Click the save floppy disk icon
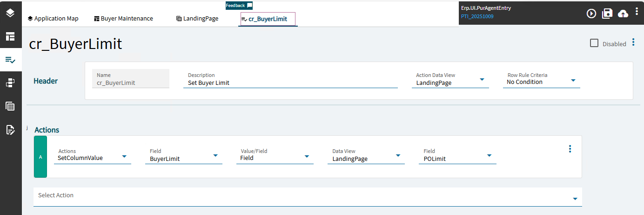 (x=607, y=14)
